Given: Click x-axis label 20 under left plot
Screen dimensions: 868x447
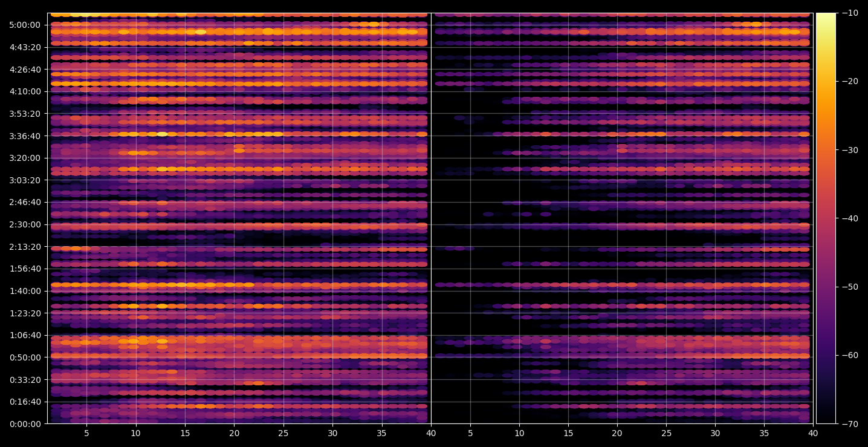Looking at the screenshot, I should (x=235, y=434).
